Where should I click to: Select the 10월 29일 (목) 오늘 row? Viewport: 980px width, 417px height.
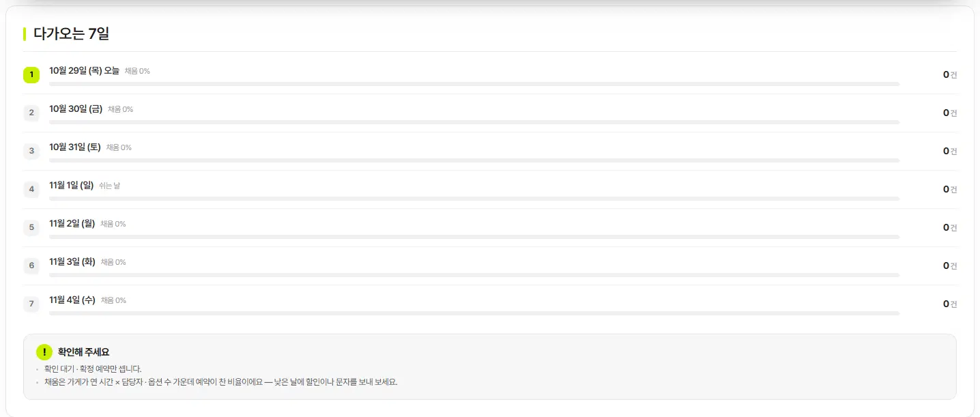click(x=490, y=75)
